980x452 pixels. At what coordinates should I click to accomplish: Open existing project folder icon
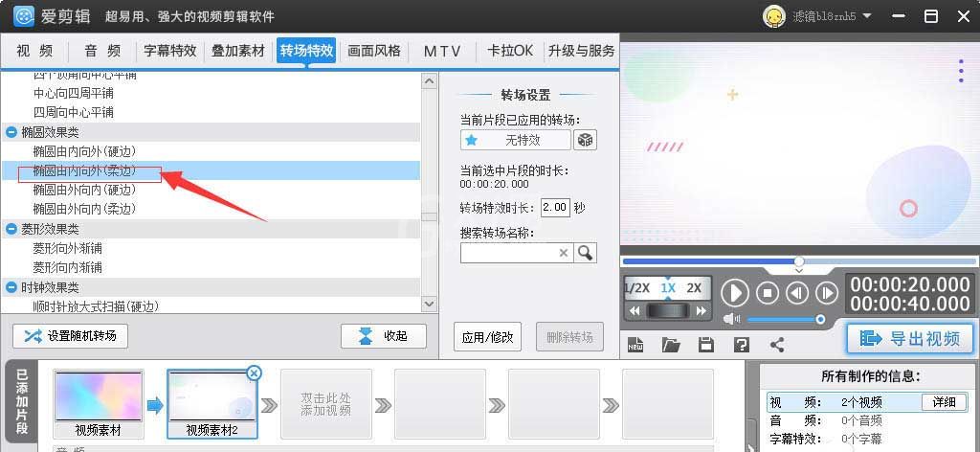671,345
